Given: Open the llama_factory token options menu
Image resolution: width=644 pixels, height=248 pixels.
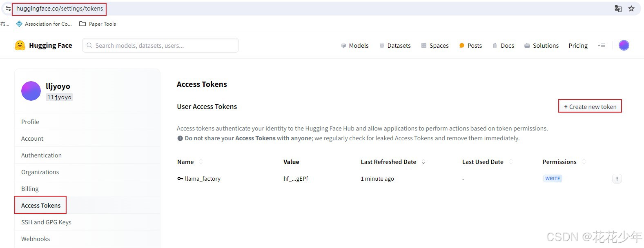Looking at the screenshot, I should click(617, 179).
